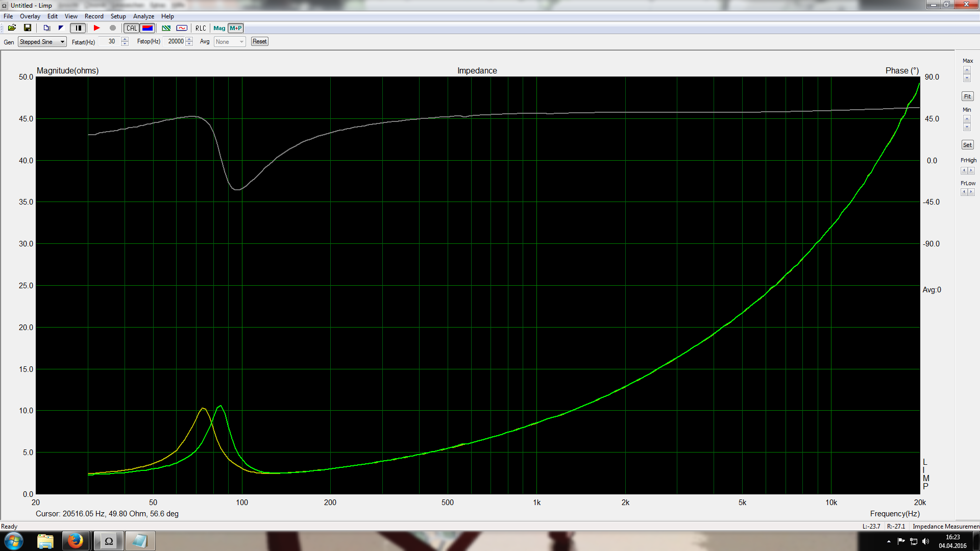Screen dimensions: 980x551
Task: Open the Overlay menu
Action: [x=30, y=16]
